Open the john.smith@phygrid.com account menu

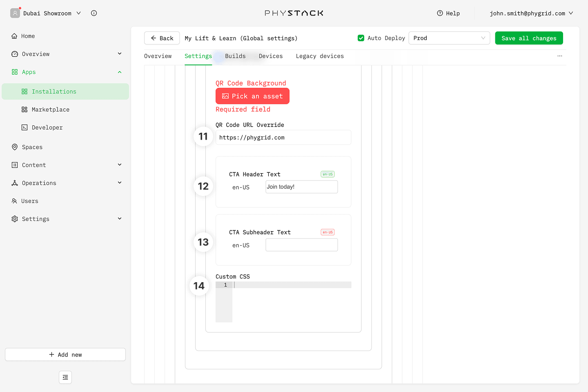coord(531,13)
